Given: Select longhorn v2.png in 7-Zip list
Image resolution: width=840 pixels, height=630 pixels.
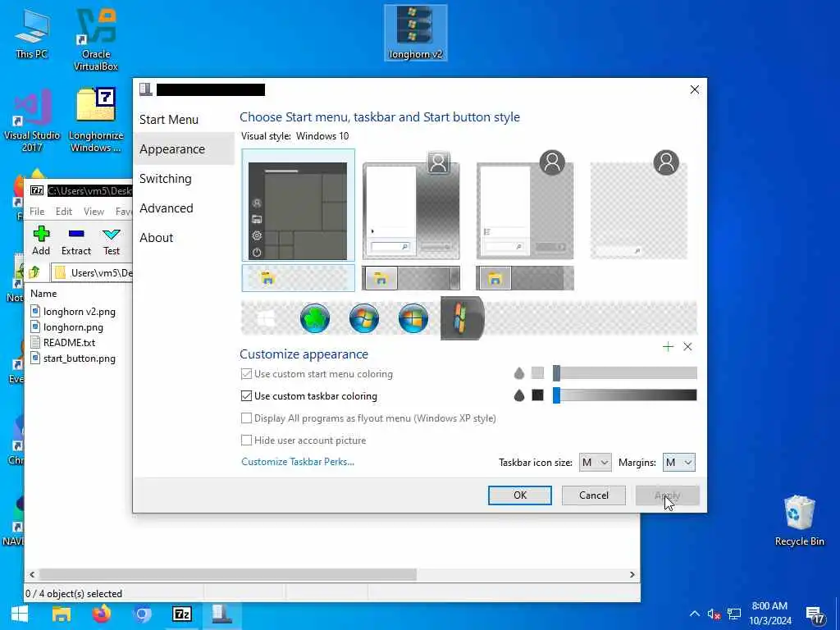Looking at the screenshot, I should click(73, 311).
